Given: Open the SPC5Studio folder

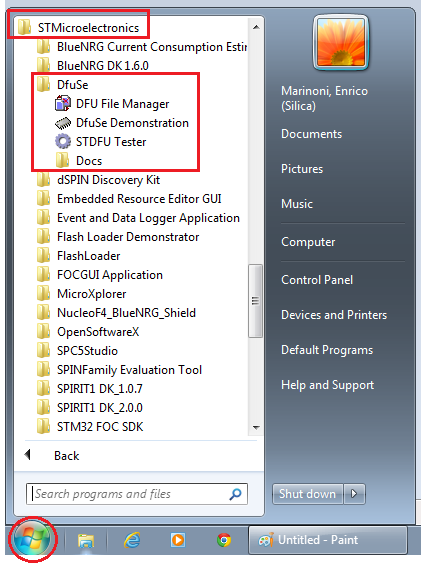Looking at the screenshot, I should (77, 351).
